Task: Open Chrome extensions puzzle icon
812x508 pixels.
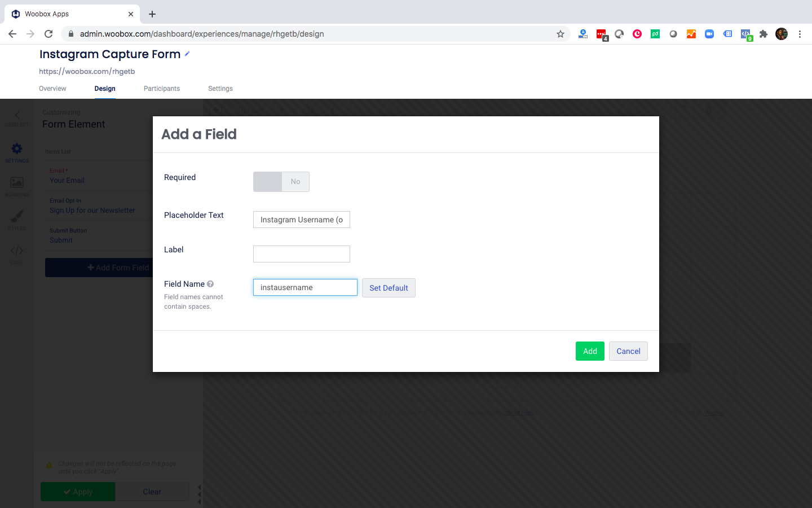Action: 764,34
